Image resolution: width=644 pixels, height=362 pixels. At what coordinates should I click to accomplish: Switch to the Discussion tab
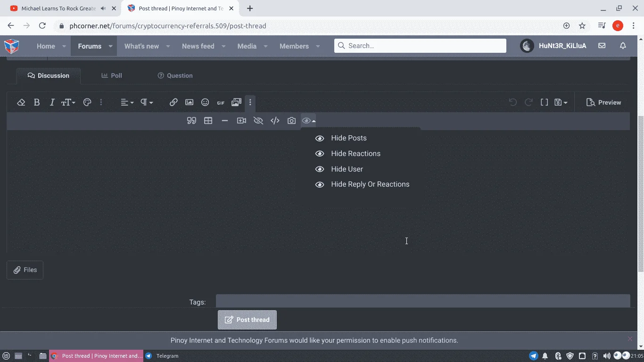pos(49,75)
